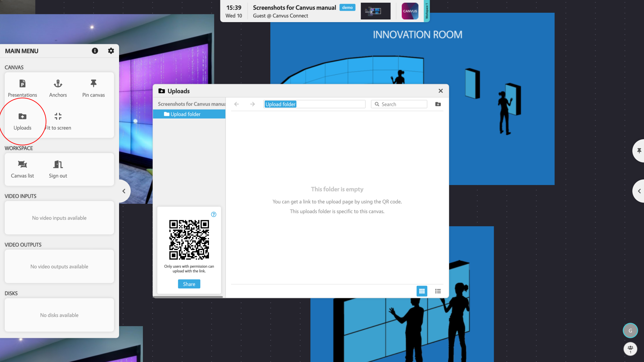Collapse the Main Menu with the chevron

tap(124, 191)
